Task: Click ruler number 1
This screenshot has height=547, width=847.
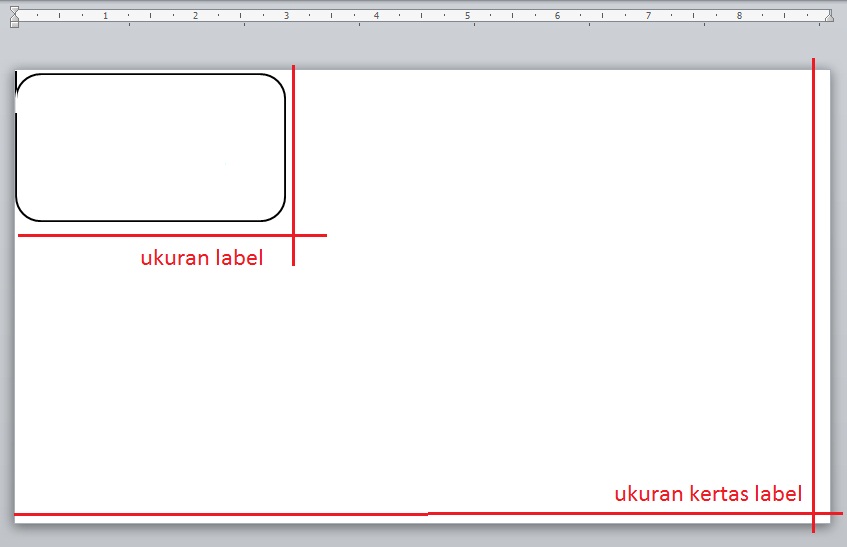Action: 105,16
